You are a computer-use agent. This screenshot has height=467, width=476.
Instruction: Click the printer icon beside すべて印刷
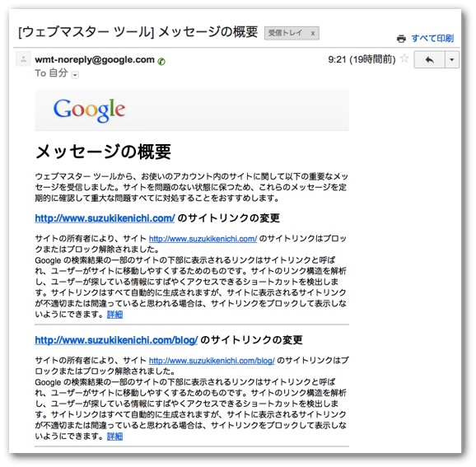[x=401, y=39]
